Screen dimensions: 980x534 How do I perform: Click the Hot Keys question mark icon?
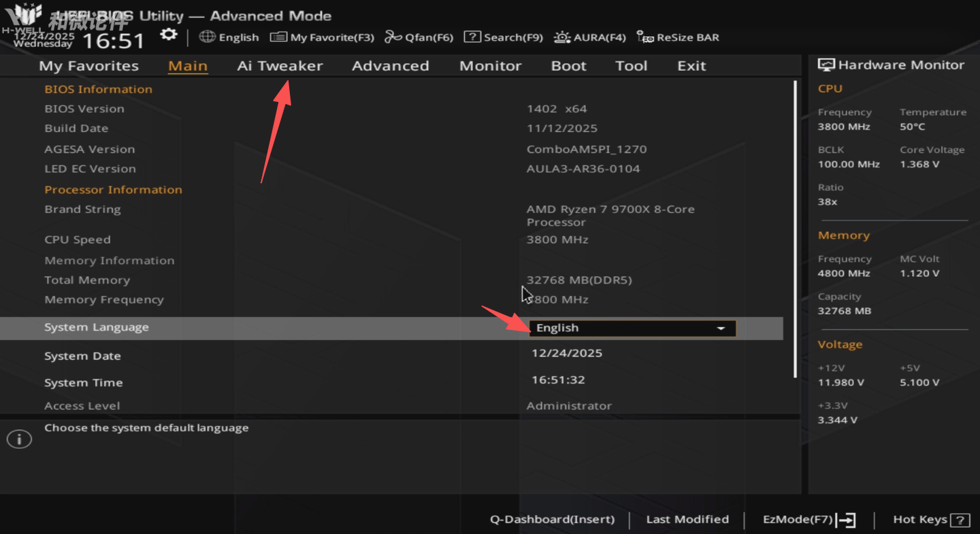coord(960,520)
